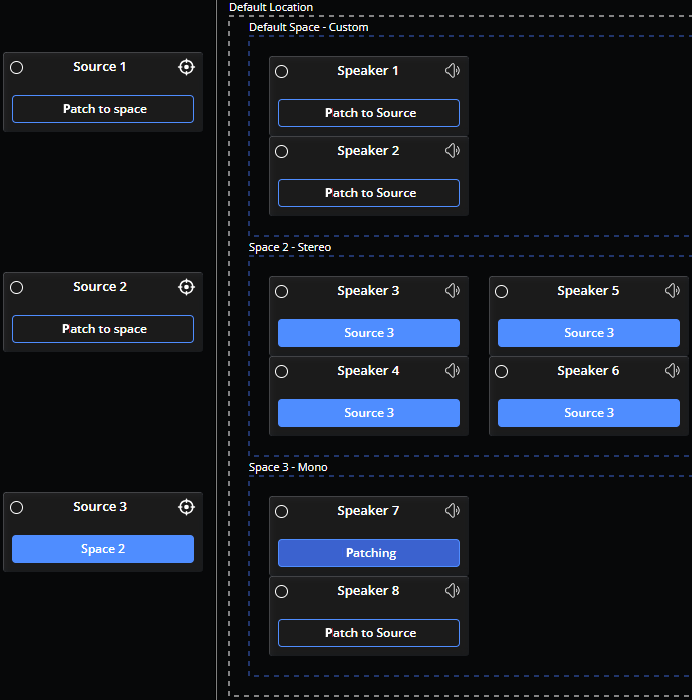Click the target icon on Source 3

click(x=186, y=507)
